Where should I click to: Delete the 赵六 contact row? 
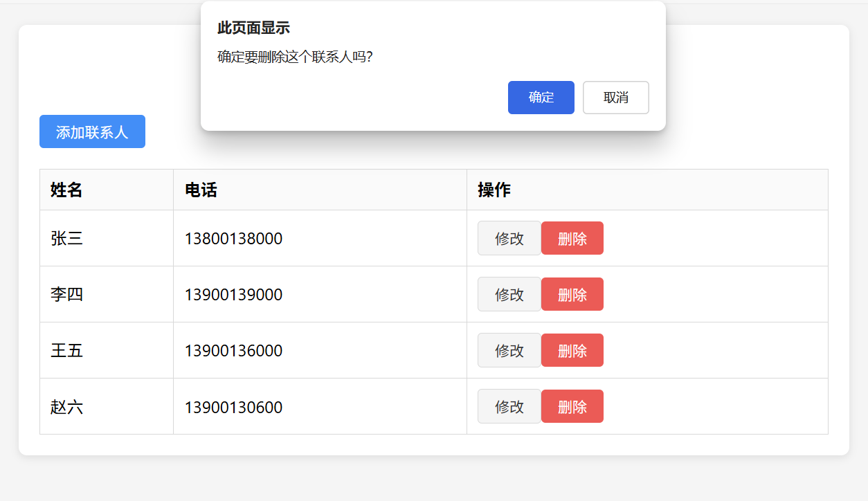[x=572, y=406]
